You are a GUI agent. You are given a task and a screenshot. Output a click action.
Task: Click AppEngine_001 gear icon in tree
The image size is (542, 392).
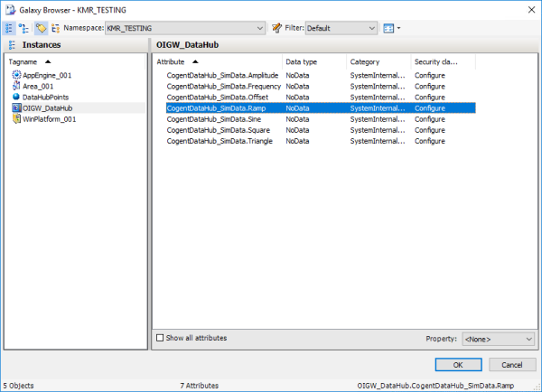[x=16, y=75]
